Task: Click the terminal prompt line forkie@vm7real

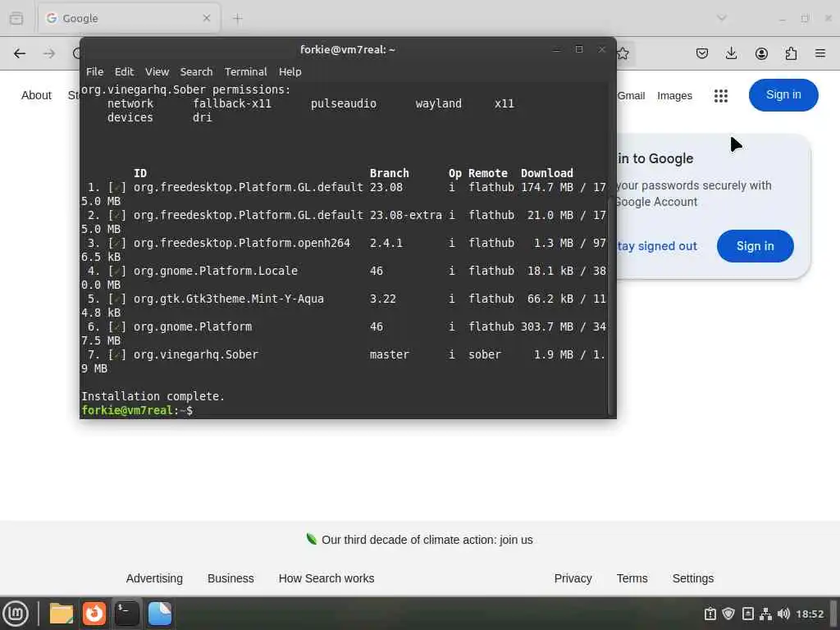Action: 137,410
